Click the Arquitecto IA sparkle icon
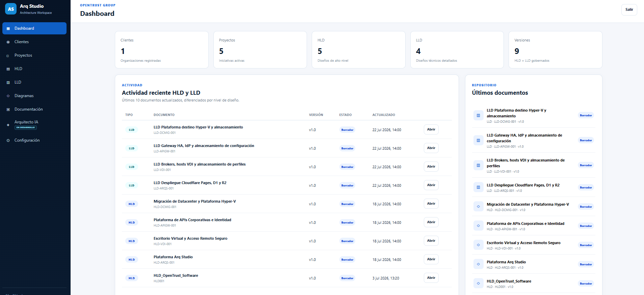This screenshot has height=295, width=644. pos(8,125)
